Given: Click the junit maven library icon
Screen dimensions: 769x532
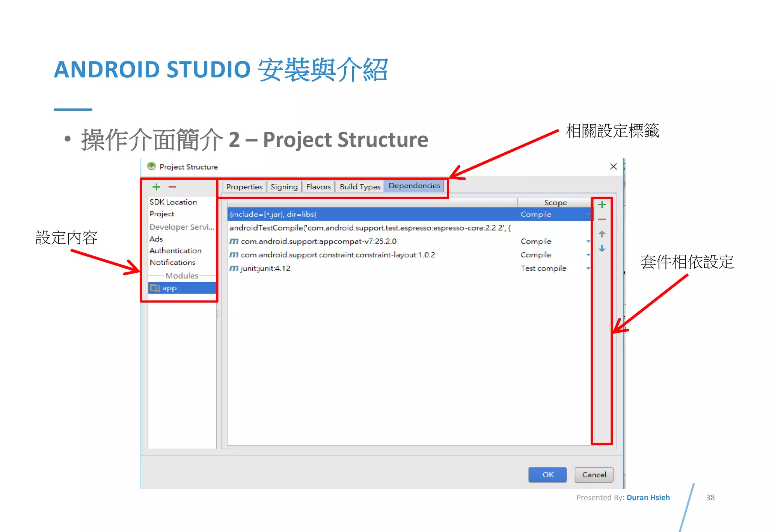Looking at the screenshot, I should click(x=234, y=268).
